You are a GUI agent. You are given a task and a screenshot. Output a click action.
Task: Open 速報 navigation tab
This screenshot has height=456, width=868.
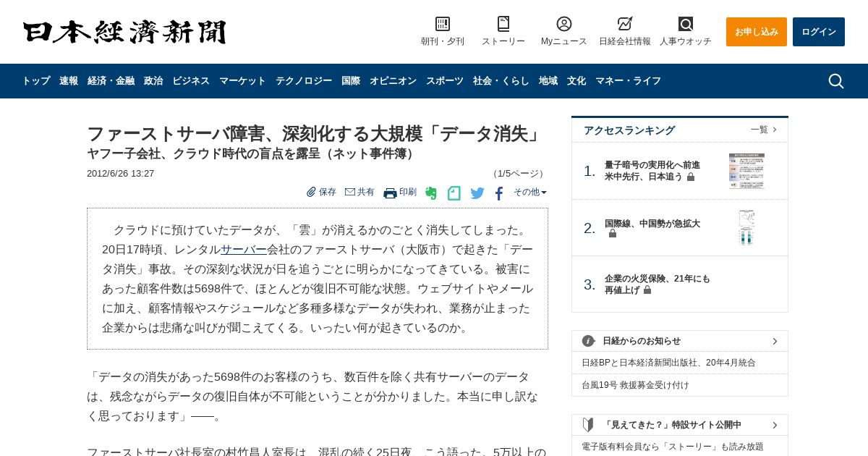69,81
